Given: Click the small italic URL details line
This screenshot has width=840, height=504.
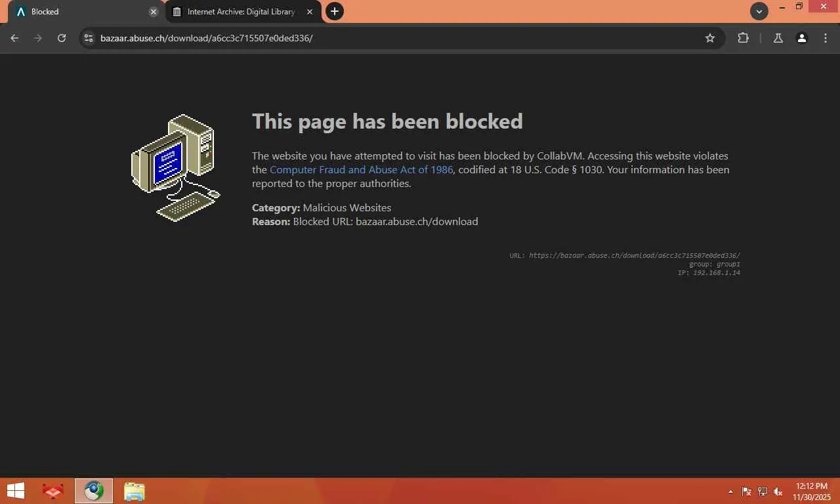Looking at the screenshot, I should pos(625,255).
